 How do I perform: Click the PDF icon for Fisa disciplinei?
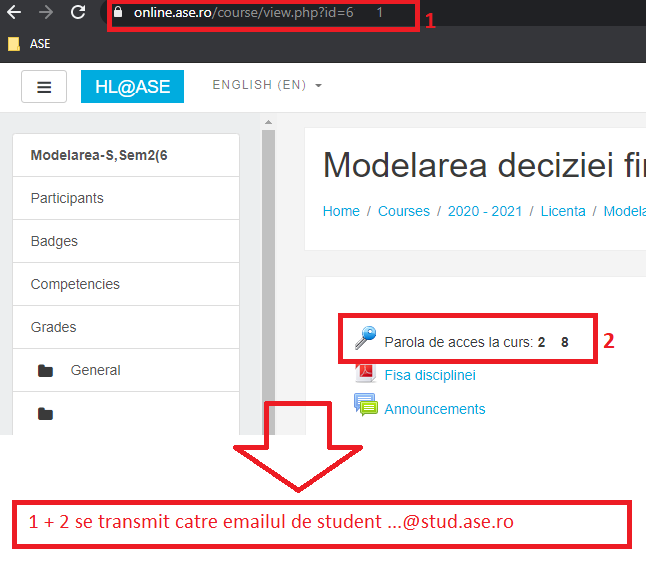tap(366, 374)
